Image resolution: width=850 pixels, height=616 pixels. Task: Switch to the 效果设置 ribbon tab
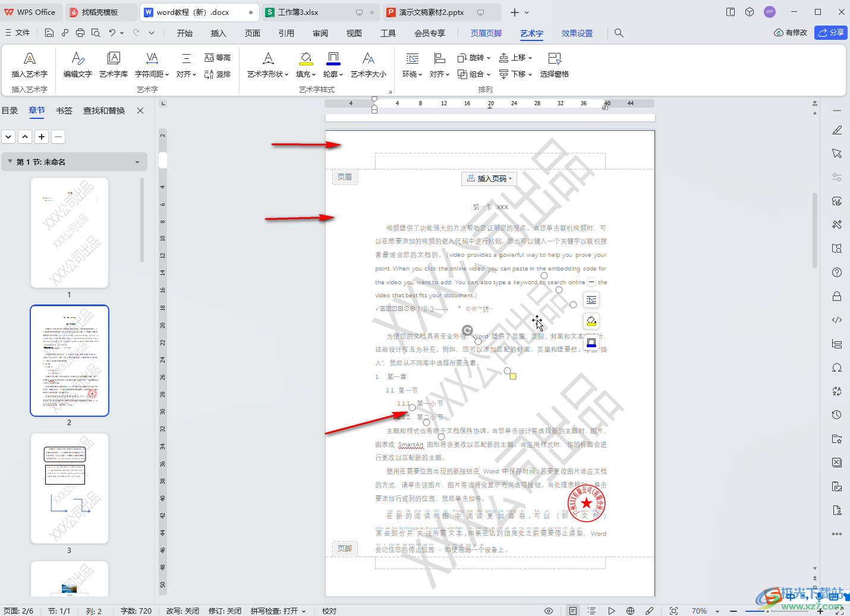577,33
